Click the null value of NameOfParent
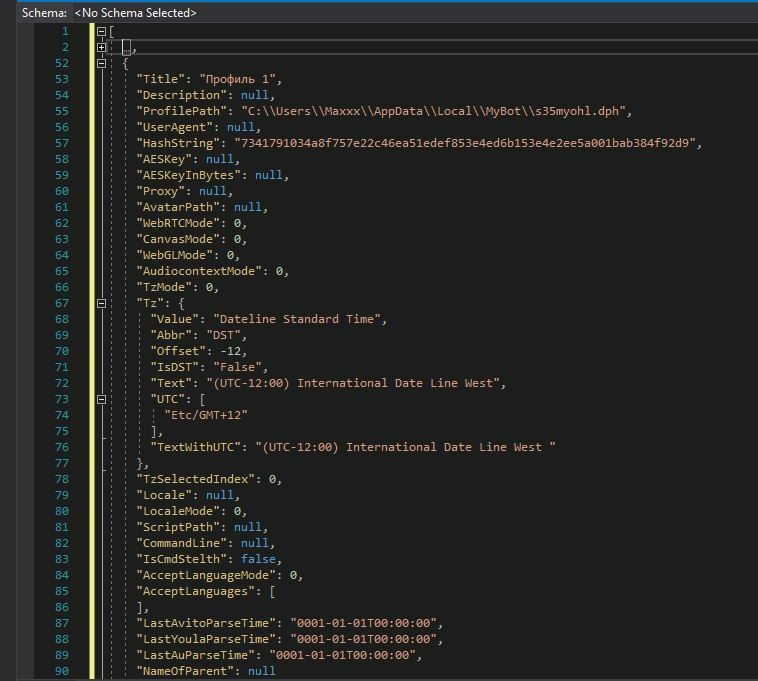Screen dimensions: 758x681 tap(262, 671)
